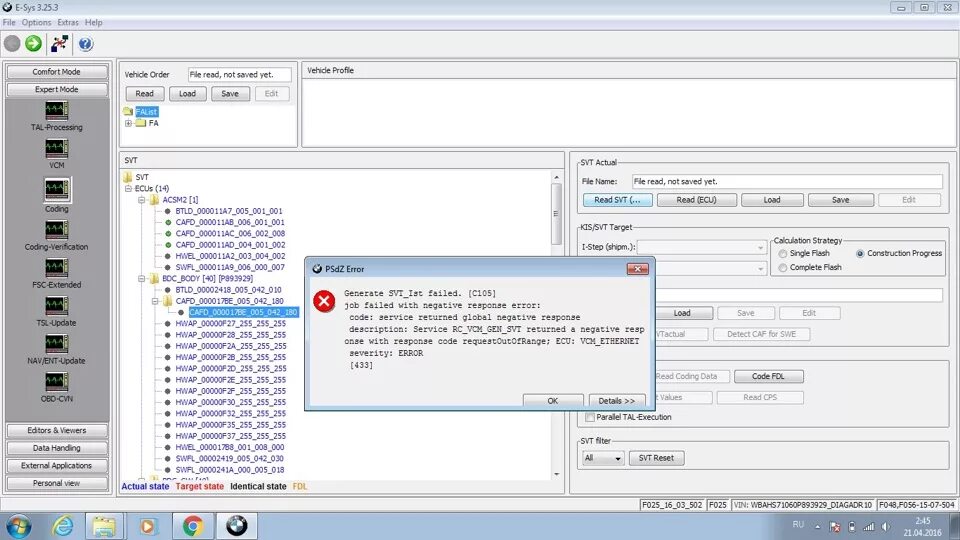Click SVT tree vertical scrollbar thumb
This screenshot has width=960, height=540.
click(556, 214)
